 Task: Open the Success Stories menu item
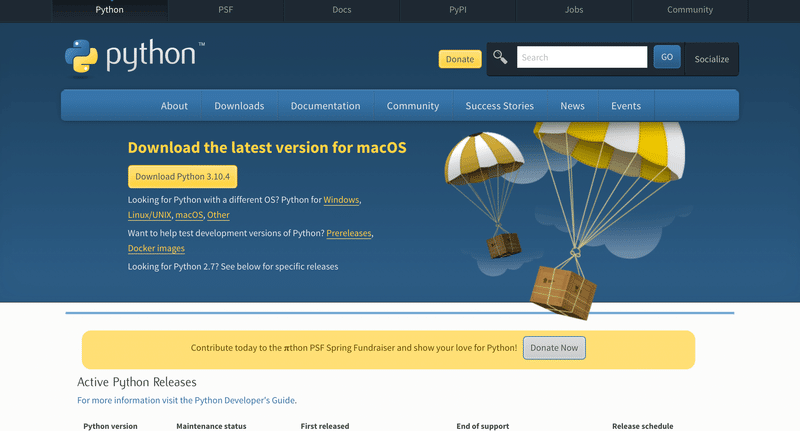(x=499, y=106)
